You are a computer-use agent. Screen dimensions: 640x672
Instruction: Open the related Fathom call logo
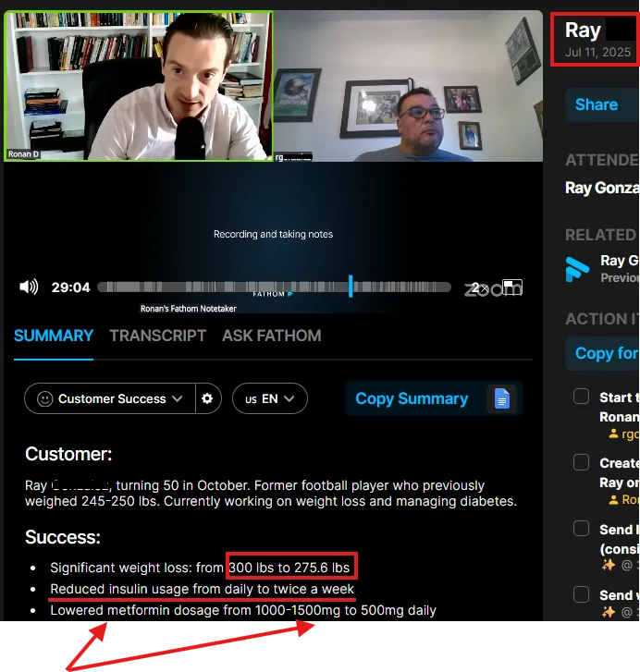click(x=577, y=269)
